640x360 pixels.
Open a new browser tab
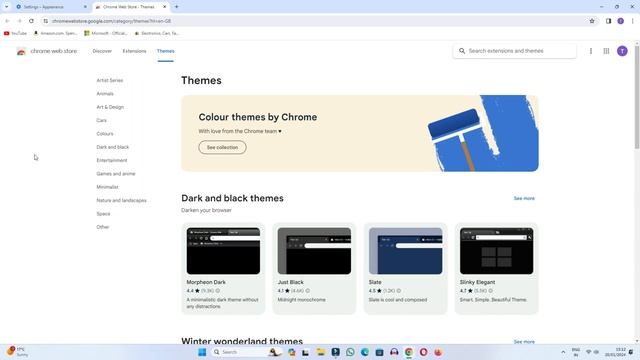(176, 7)
